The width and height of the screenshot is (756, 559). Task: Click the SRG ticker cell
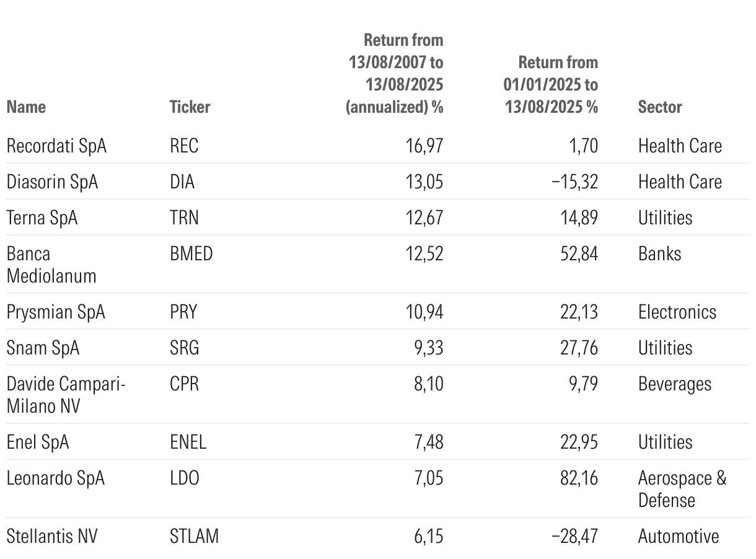[184, 348]
